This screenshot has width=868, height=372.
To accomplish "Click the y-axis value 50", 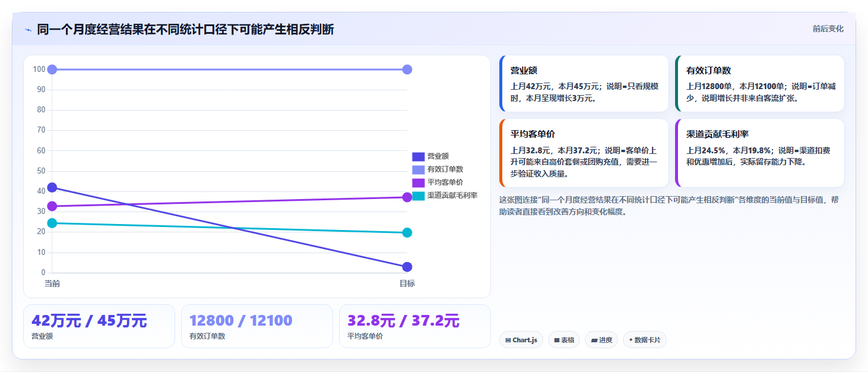I will pyautogui.click(x=41, y=171).
